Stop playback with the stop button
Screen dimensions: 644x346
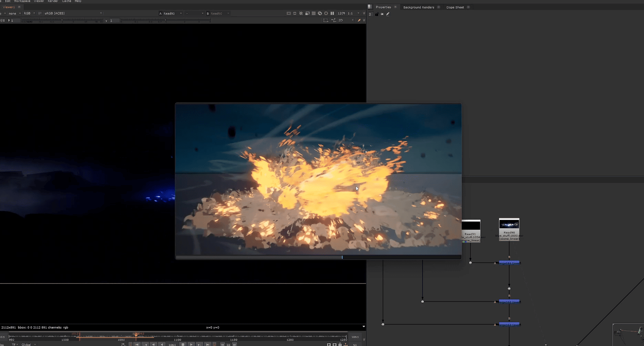pos(183,344)
